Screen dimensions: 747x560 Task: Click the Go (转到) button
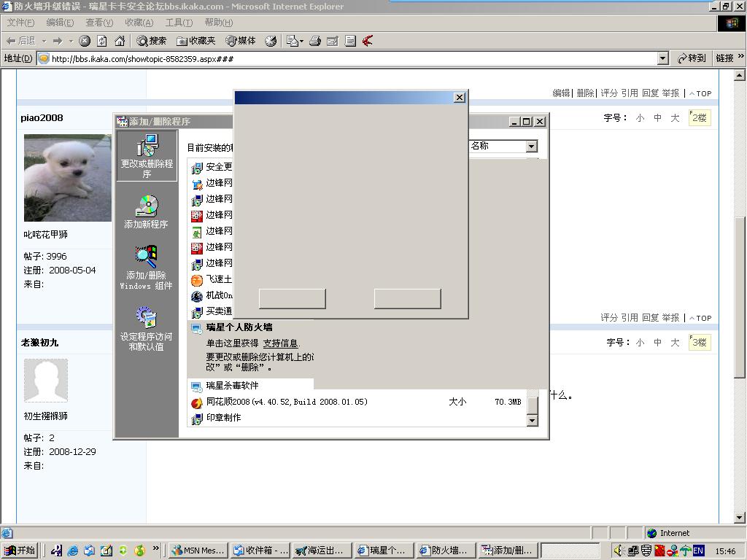point(692,58)
